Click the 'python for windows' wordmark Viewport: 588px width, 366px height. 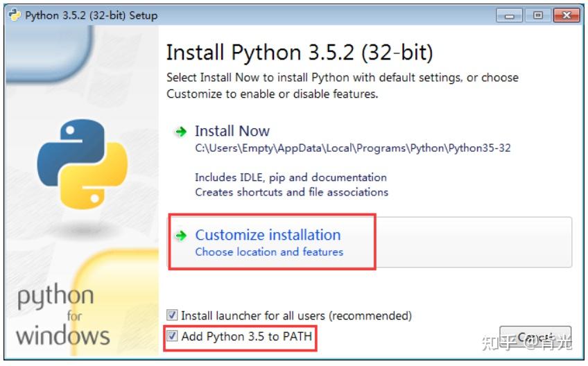(64, 315)
